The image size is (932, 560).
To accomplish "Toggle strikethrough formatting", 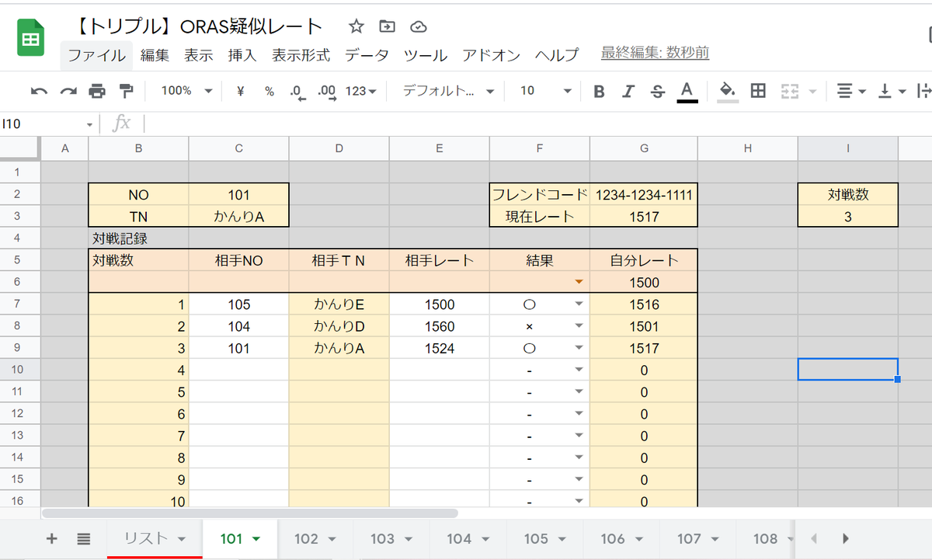I will (657, 91).
